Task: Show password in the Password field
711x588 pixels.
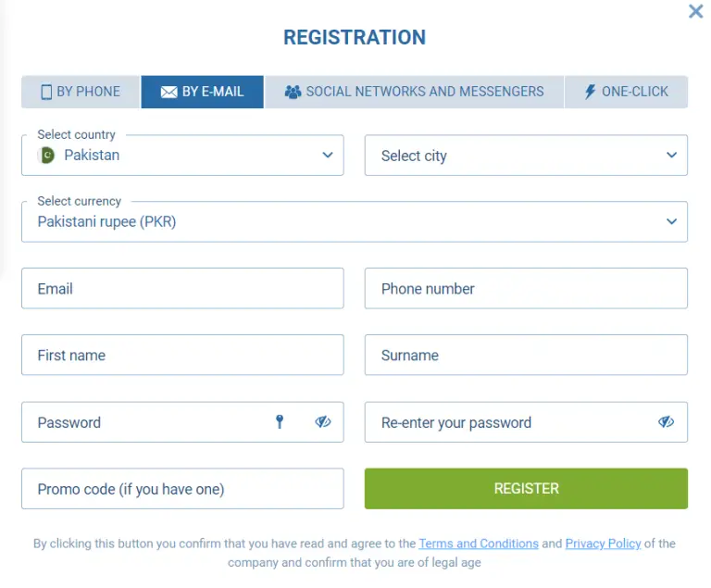Action: click(322, 422)
